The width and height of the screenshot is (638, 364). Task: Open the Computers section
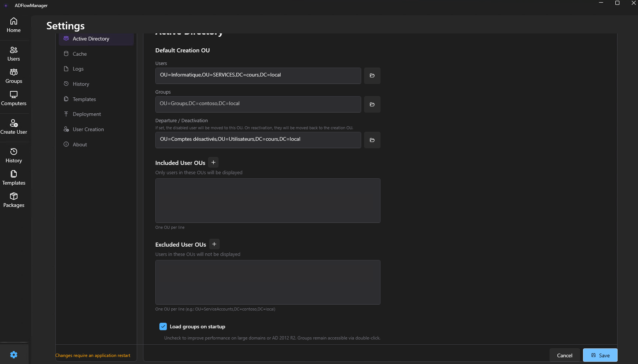[14, 98]
